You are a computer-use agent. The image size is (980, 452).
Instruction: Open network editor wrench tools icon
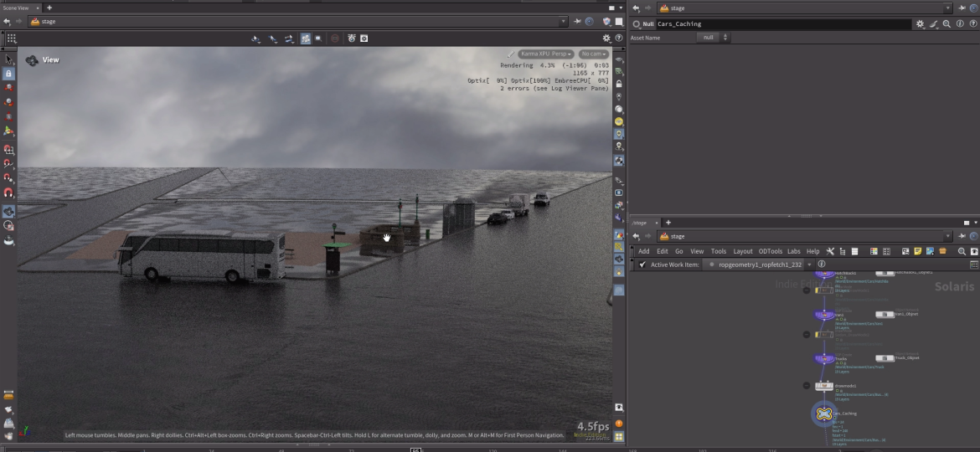click(830, 251)
